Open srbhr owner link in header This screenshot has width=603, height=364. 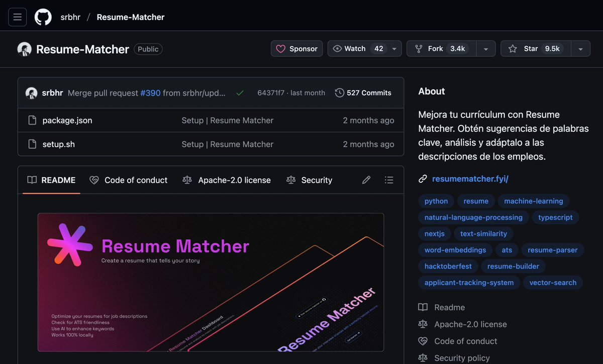(70, 17)
